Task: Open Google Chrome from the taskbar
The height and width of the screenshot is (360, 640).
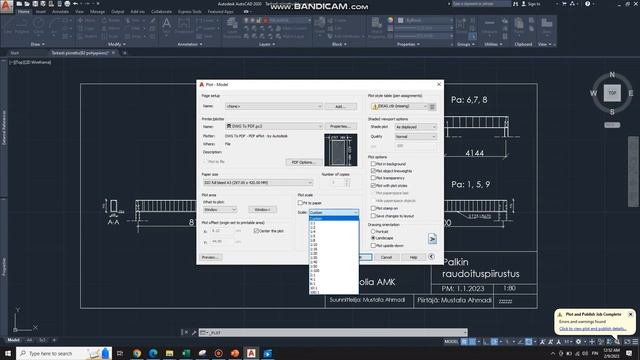Action: point(137,353)
